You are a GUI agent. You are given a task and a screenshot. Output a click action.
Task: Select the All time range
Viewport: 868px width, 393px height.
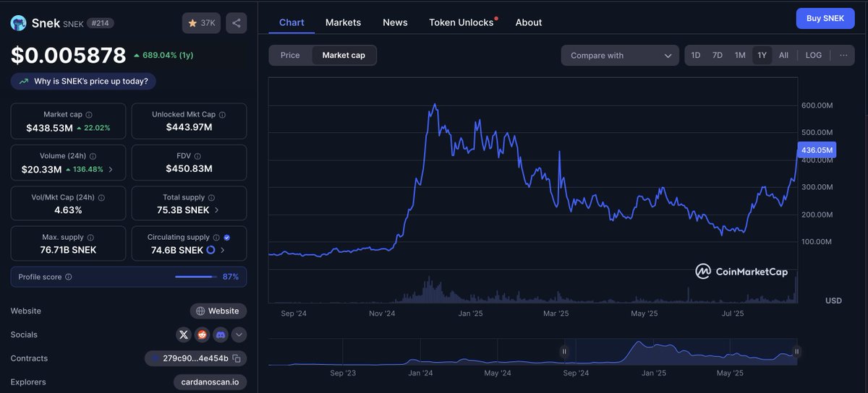click(x=783, y=56)
